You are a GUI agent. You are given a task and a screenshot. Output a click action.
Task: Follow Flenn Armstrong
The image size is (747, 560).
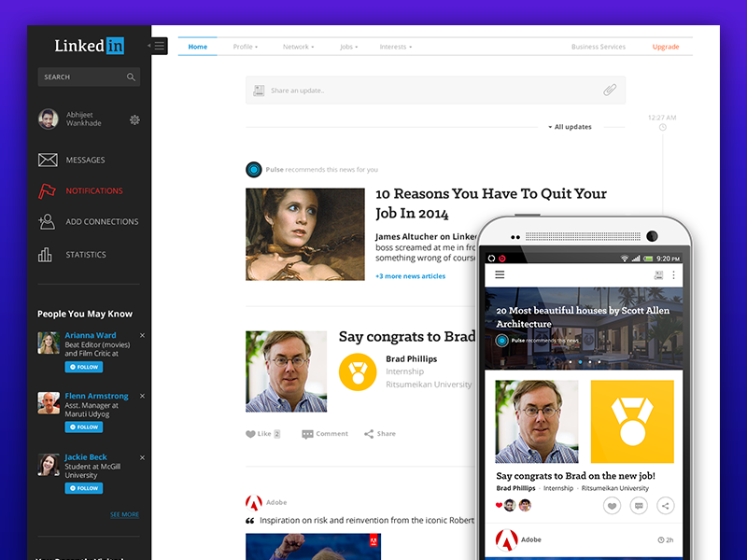(x=84, y=427)
